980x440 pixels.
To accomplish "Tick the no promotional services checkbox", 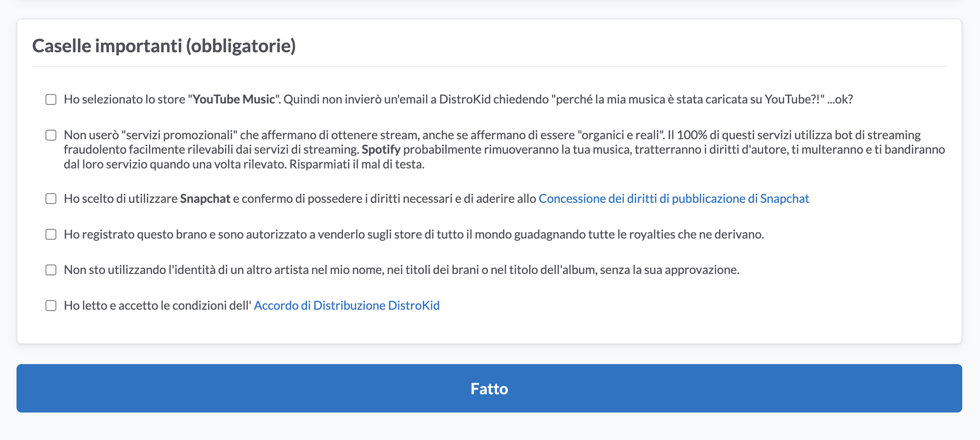I will point(51,135).
